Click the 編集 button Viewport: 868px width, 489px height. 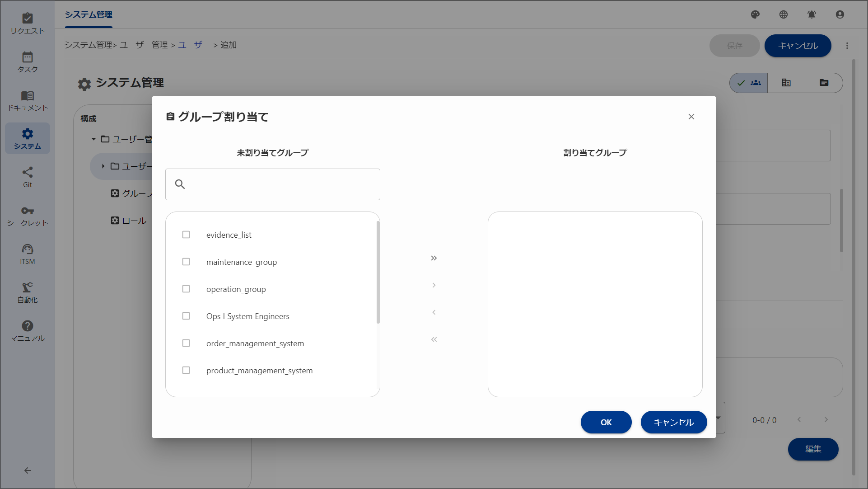click(x=813, y=449)
